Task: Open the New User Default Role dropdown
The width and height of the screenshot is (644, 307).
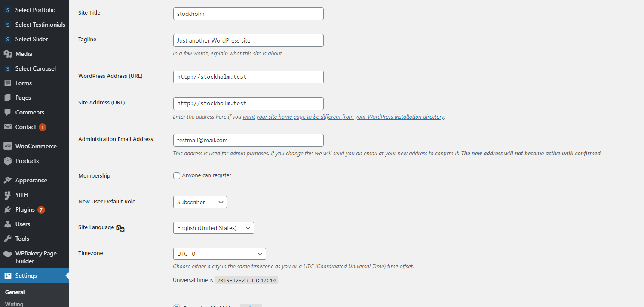Action: 200,202
